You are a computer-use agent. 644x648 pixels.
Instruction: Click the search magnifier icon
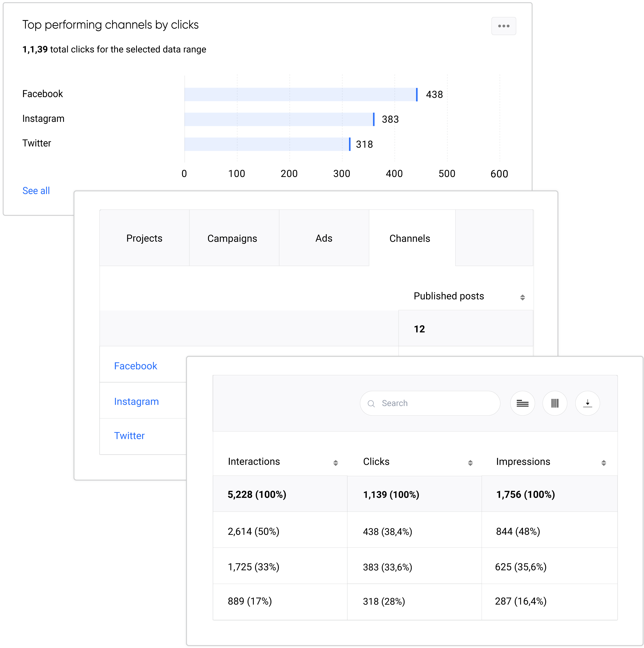371,403
